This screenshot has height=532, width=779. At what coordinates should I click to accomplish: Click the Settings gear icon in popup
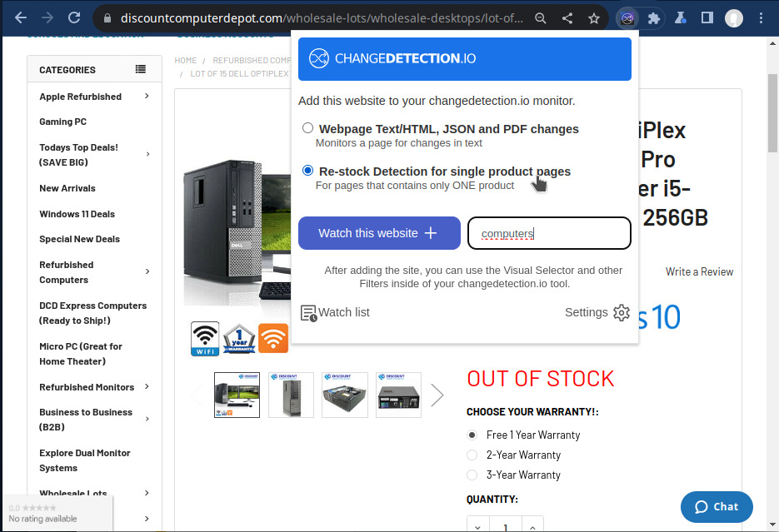tap(622, 313)
